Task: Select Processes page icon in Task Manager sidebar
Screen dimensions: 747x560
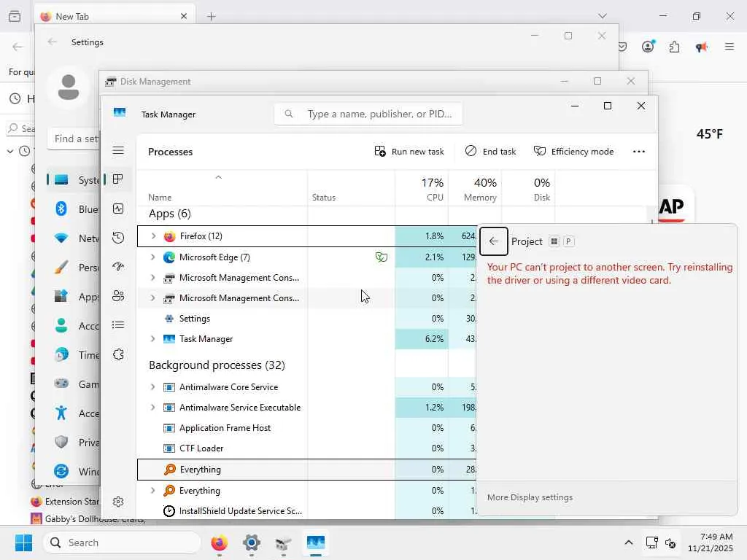Action: [x=118, y=179]
